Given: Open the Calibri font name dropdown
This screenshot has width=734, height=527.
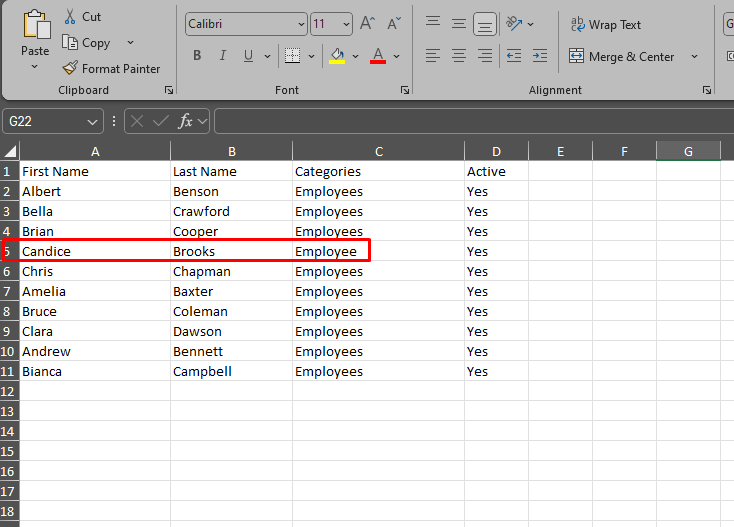Looking at the screenshot, I should 301,24.
